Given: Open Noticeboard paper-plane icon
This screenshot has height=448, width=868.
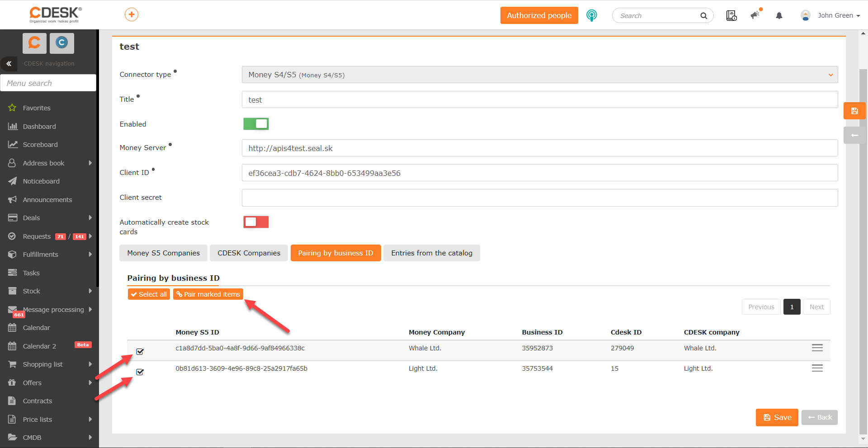Looking at the screenshot, I should [12, 181].
